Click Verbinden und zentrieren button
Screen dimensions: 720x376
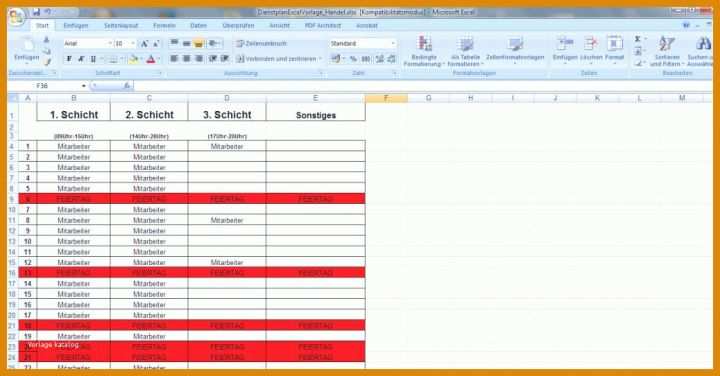click(x=279, y=59)
